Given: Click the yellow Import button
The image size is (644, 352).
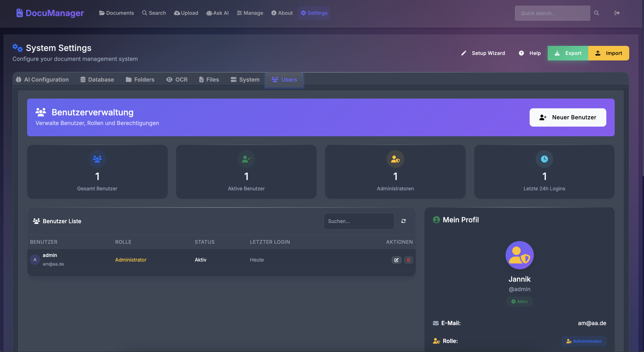Looking at the screenshot, I should pyautogui.click(x=609, y=53).
